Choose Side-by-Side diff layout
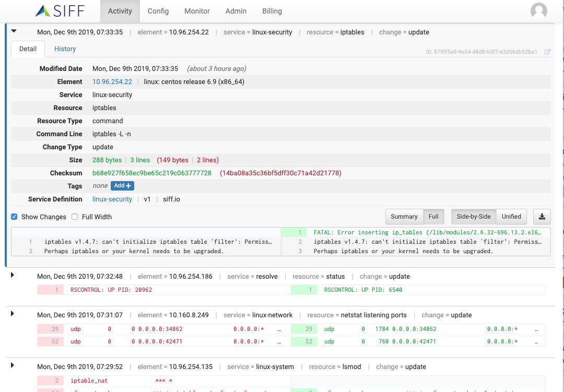 pos(473,217)
